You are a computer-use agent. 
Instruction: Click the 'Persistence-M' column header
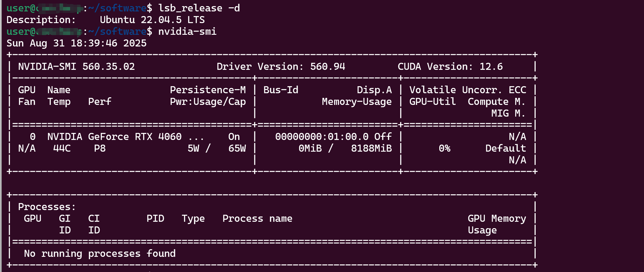pos(208,90)
